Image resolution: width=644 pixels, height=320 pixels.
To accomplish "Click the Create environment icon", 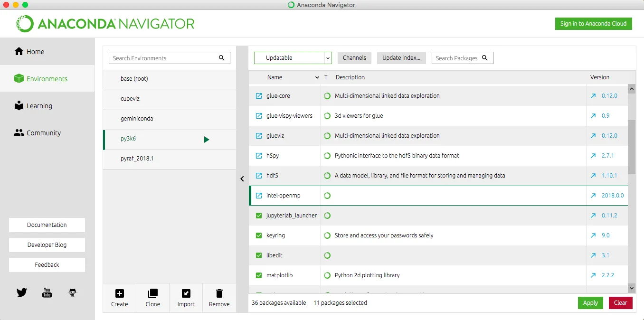I will pyautogui.click(x=120, y=293).
